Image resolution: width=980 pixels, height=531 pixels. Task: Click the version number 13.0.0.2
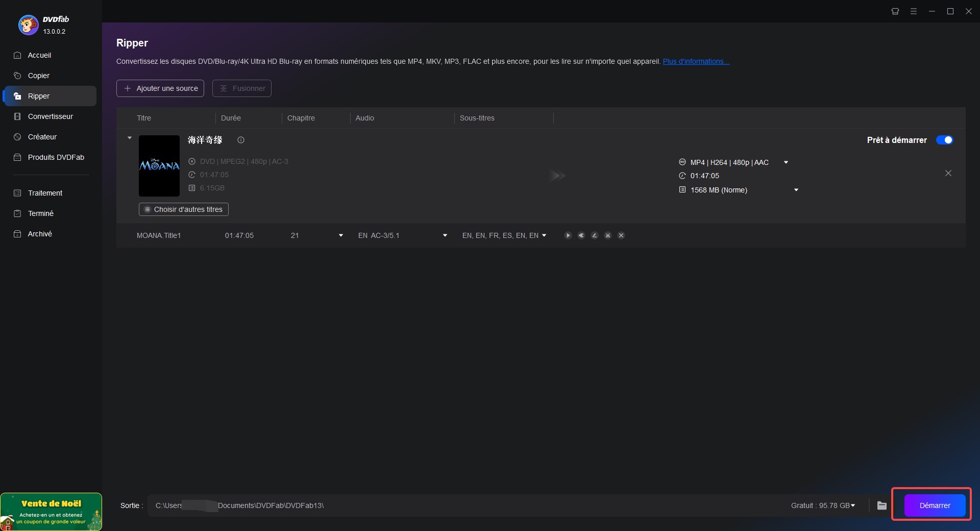(54, 32)
